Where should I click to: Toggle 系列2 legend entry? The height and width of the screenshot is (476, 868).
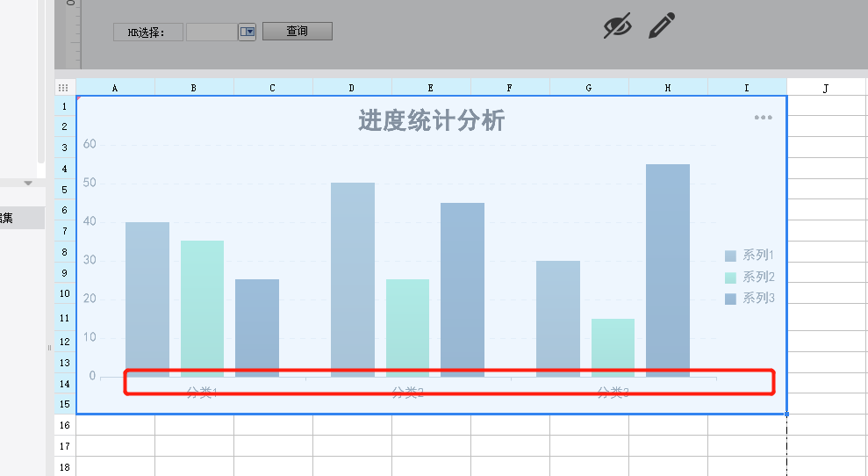click(750, 277)
